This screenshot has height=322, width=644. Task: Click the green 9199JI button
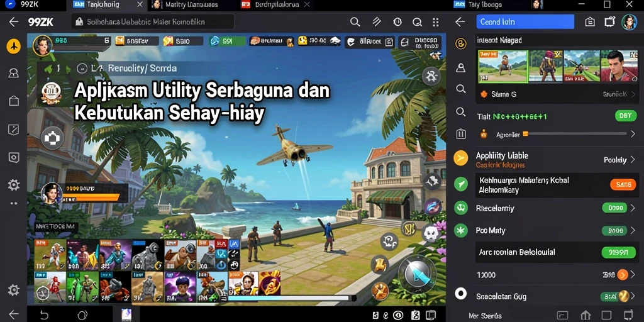point(619,252)
